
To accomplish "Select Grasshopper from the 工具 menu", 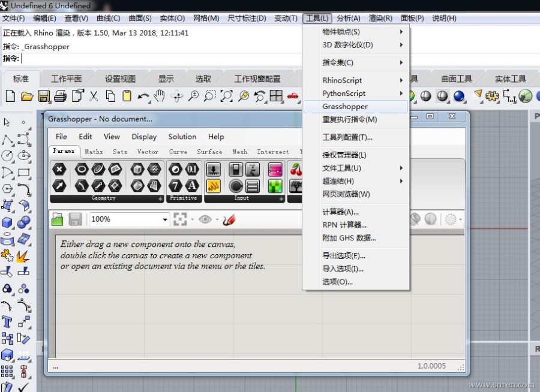I will click(356, 106).
